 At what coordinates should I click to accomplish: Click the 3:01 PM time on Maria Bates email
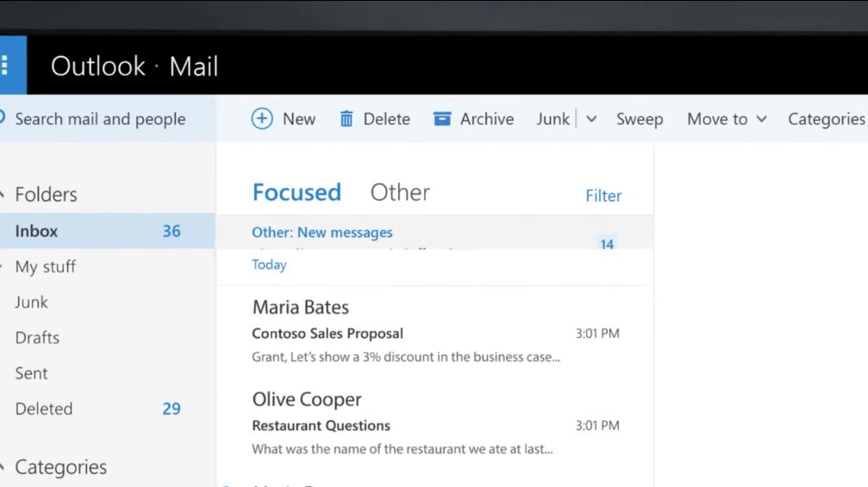click(x=597, y=334)
